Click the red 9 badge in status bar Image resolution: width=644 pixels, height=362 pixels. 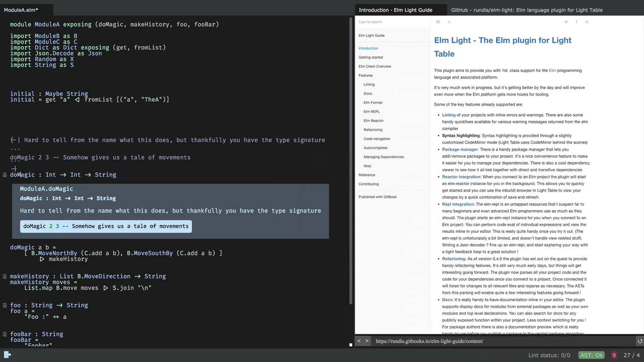[614, 355]
